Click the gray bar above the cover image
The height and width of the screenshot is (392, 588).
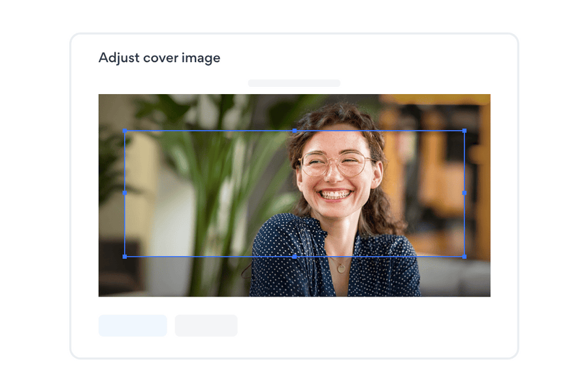(294, 83)
